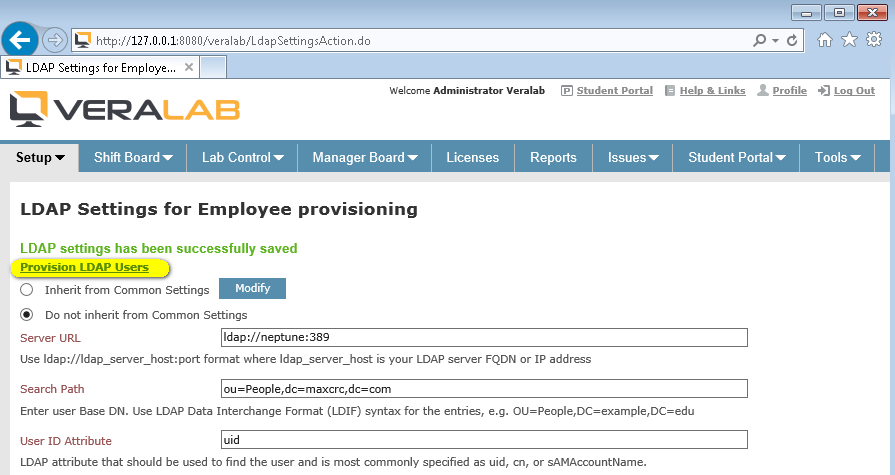Click the 'Search Path' label
This screenshot has width=895, height=475.
tap(52, 389)
